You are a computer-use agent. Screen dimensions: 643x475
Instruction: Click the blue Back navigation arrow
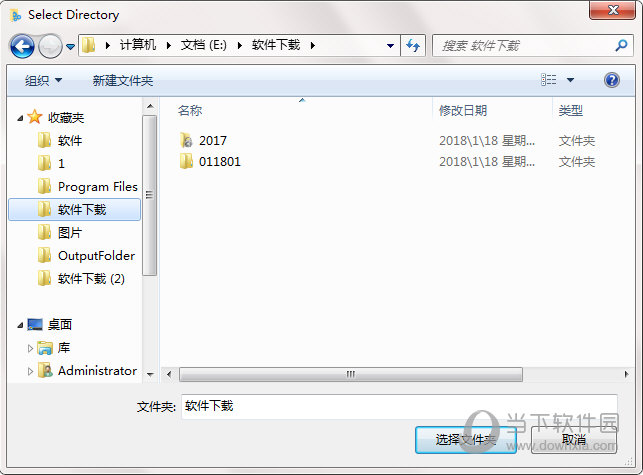click(x=22, y=46)
